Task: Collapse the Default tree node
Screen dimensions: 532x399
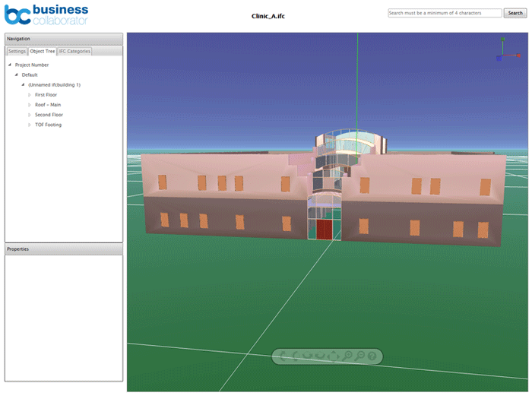Action: click(16, 75)
